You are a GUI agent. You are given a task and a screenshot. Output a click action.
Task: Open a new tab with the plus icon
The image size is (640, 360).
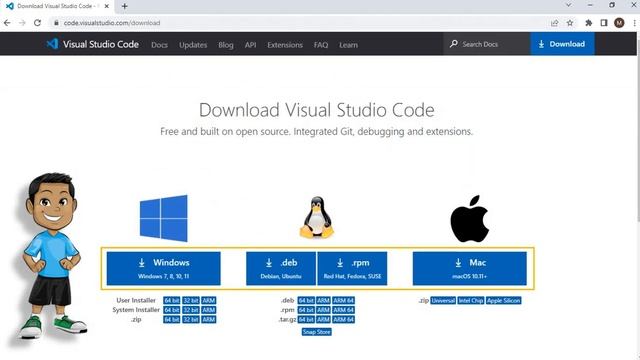[124, 6]
